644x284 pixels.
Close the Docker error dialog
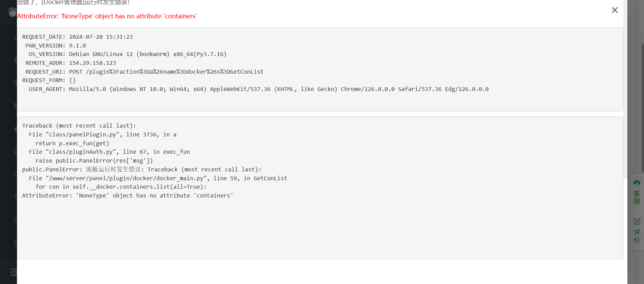pyautogui.click(x=614, y=10)
